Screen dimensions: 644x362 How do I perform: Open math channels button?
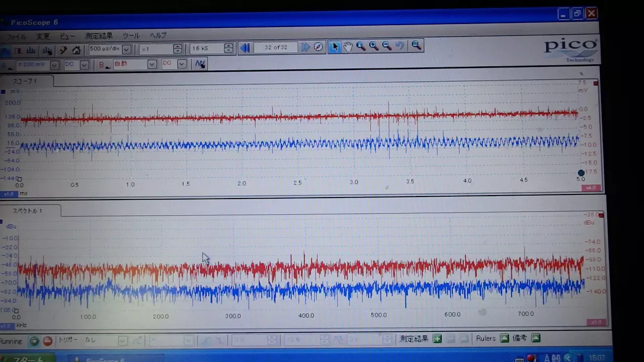tap(200, 64)
